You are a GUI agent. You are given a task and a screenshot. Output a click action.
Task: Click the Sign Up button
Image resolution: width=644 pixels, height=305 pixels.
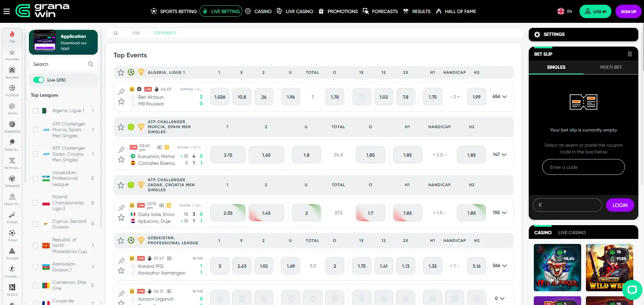tap(628, 11)
